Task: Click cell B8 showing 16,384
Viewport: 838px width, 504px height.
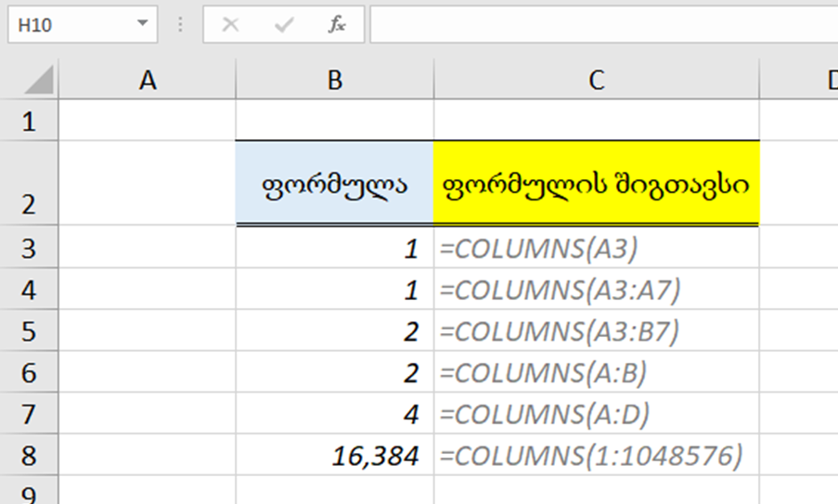Action: click(x=335, y=455)
